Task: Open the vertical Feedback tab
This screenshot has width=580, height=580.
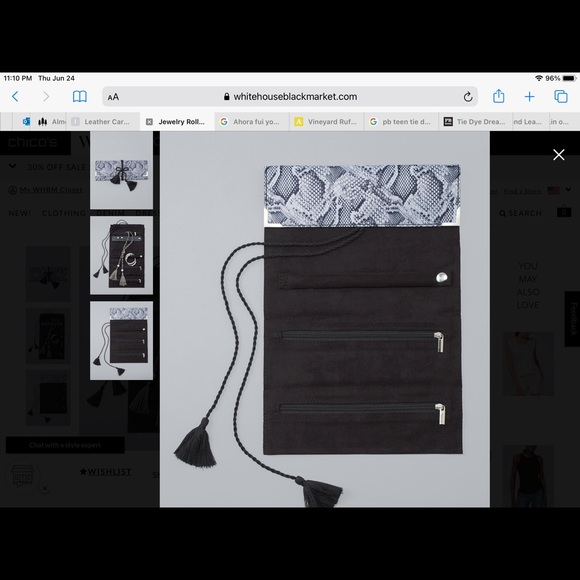Action: tap(573, 319)
